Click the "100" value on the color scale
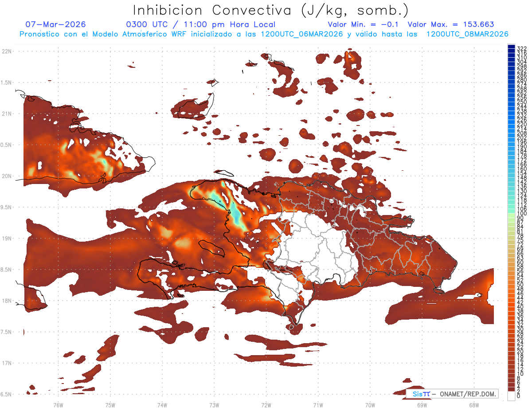Viewport: 532px width, 411px height. (x=521, y=213)
